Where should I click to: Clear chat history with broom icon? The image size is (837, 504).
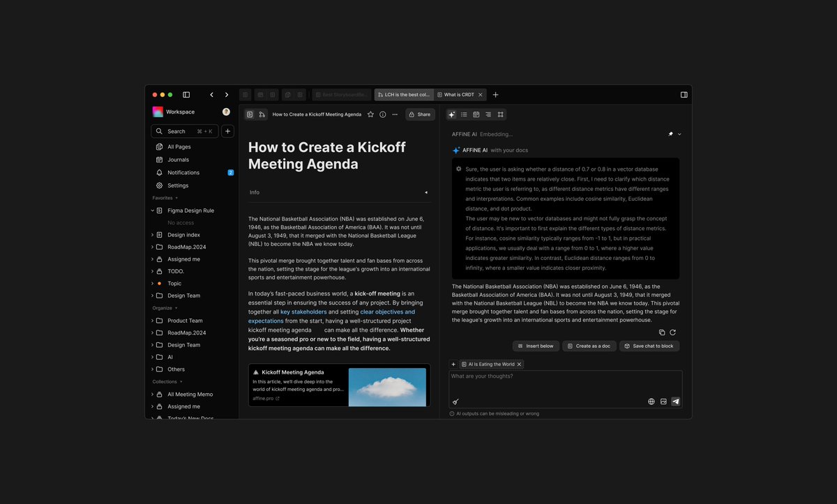[x=455, y=402]
